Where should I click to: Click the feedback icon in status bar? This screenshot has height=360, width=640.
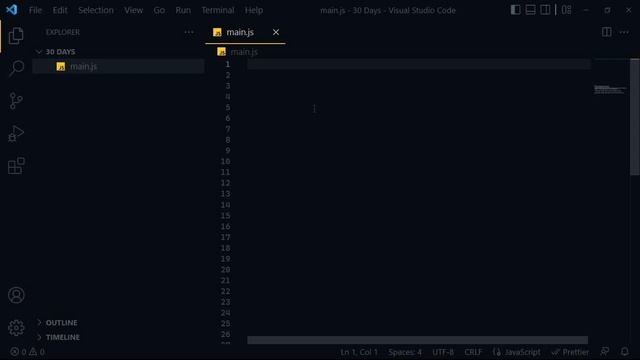[605, 351]
